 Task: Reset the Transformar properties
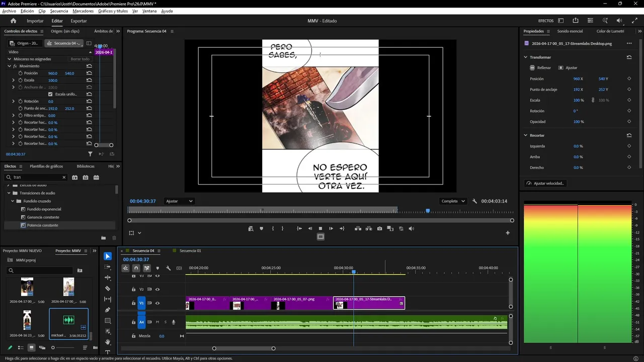tap(629, 57)
